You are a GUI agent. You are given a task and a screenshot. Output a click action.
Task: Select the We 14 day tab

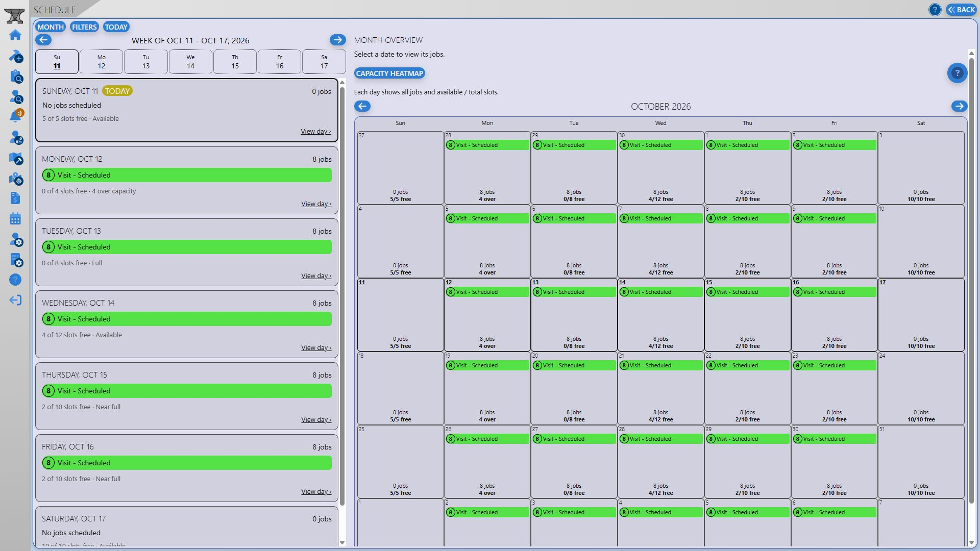(x=190, y=62)
